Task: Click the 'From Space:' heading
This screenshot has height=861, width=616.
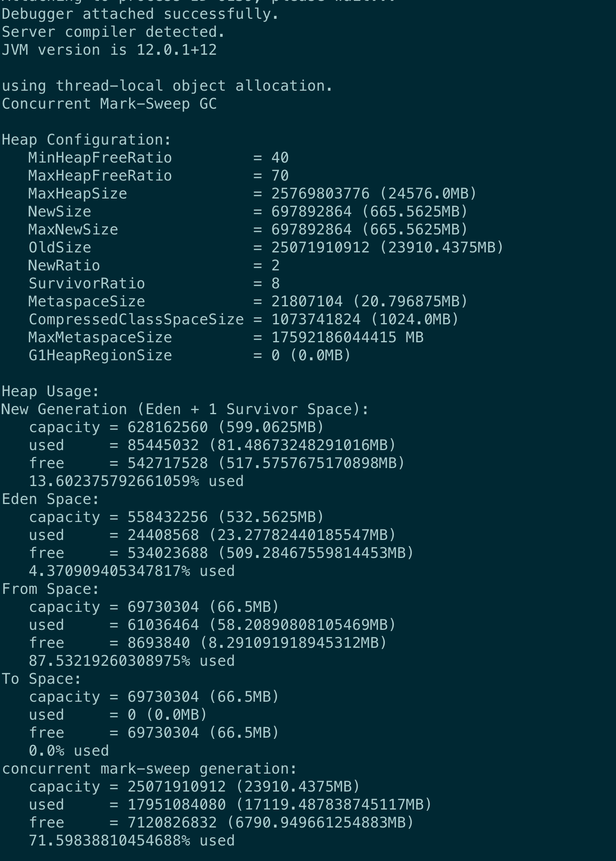Action: click(51, 589)
